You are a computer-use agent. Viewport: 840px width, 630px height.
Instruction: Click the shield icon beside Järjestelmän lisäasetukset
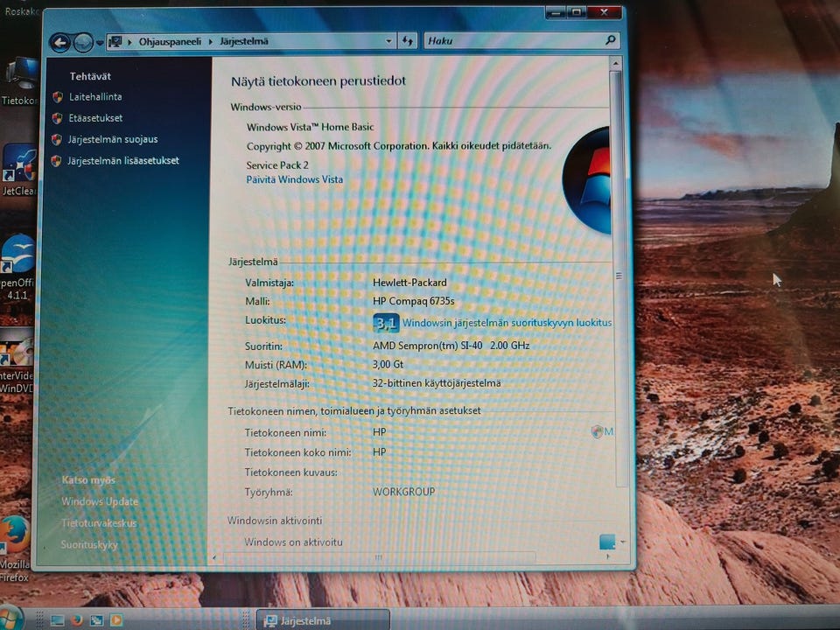(56, 161)
